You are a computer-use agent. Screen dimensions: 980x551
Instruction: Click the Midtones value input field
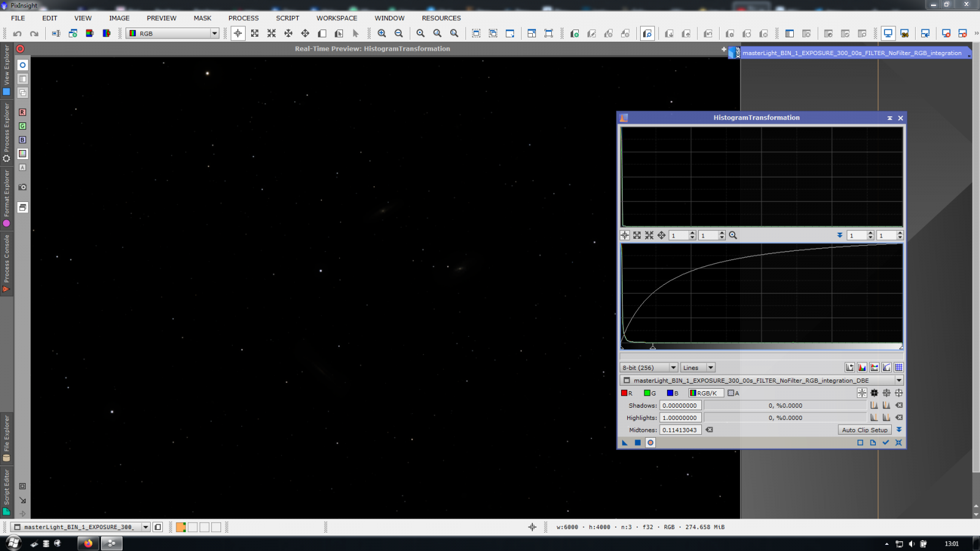coord(680,430)
